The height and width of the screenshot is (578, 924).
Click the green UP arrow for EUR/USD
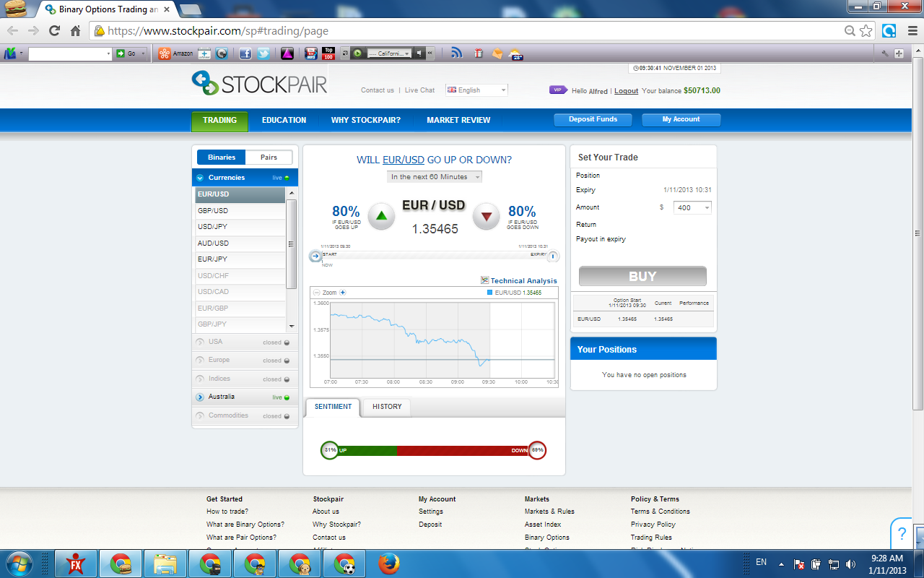(x=381, y=216)
